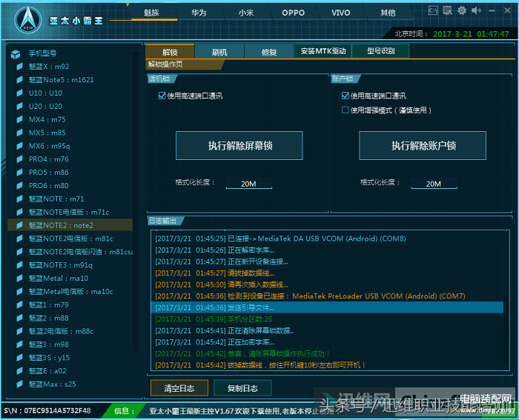Click the flag icon for 魅蓝Metal : ma10
Viewport: 519px width, 420px height.
(x=19, y=278)
